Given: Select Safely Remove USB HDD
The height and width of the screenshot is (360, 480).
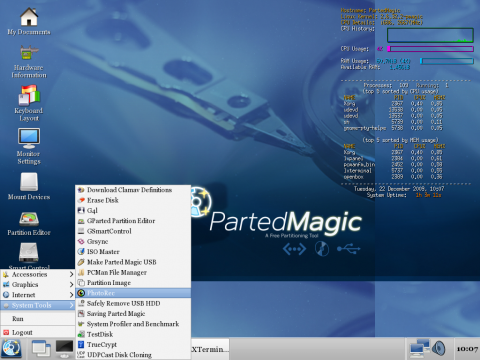Looking at the screenshot, I should pos(133,303).
